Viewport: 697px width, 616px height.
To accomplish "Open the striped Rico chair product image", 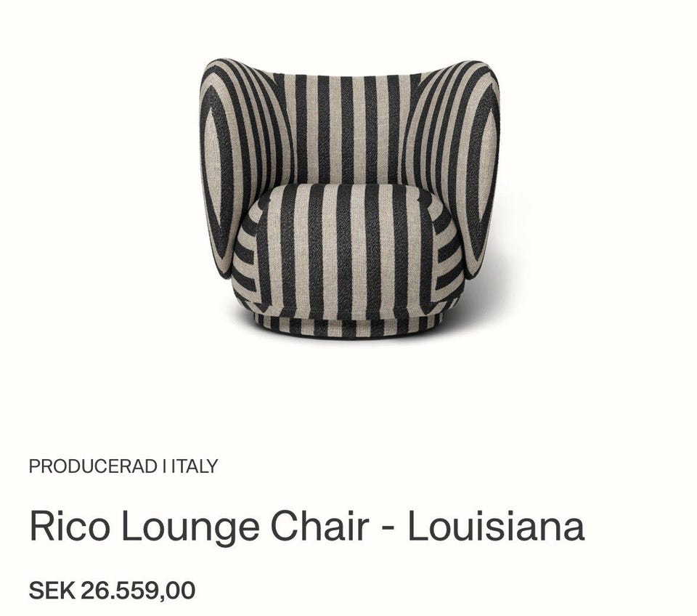I will 349,199.
